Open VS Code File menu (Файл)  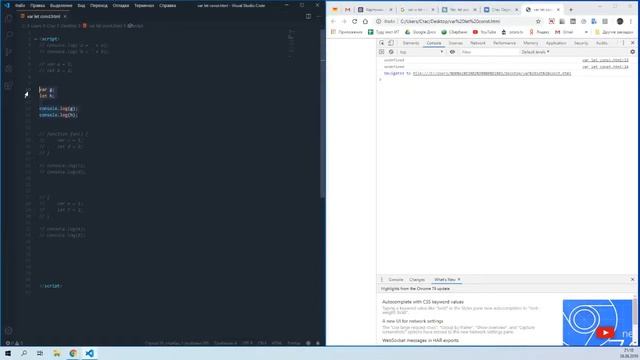pyautogui.click(x=20, y=5)
